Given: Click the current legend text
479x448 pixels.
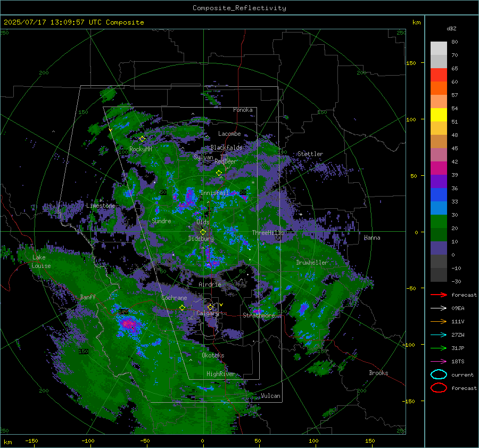Looking at the screenshot, I should pyautogui.click(x=463, y=374).
